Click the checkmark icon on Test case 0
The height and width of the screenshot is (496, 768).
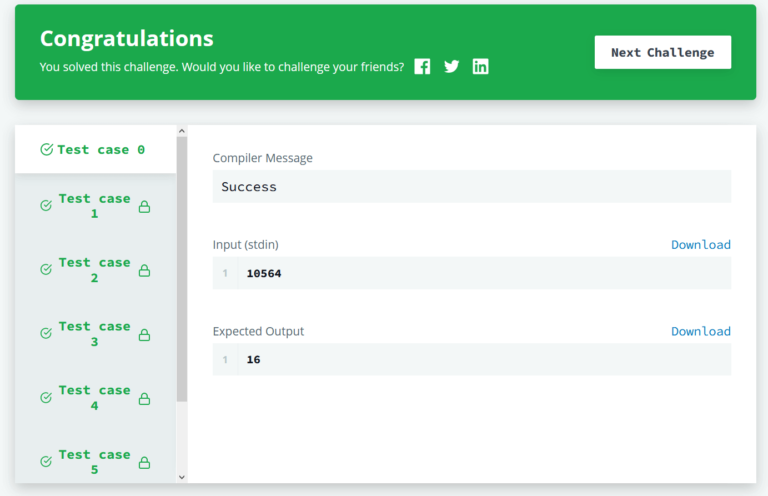[x=47, y=149]
